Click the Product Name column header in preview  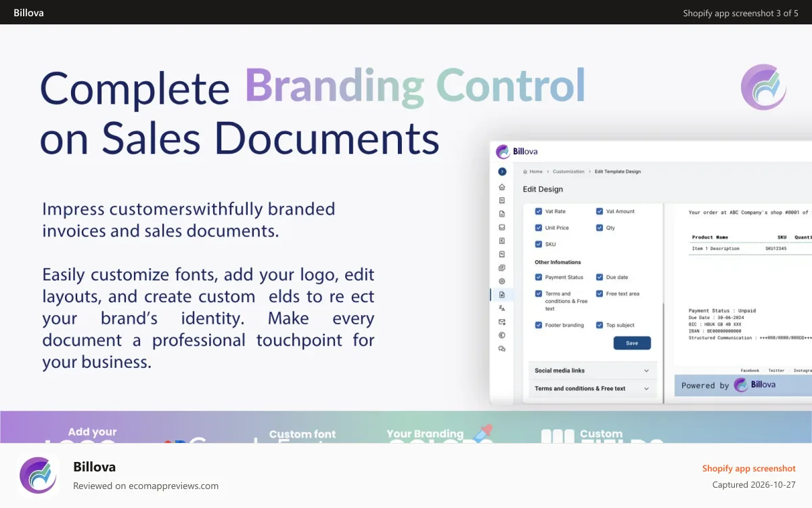(710, 237)
